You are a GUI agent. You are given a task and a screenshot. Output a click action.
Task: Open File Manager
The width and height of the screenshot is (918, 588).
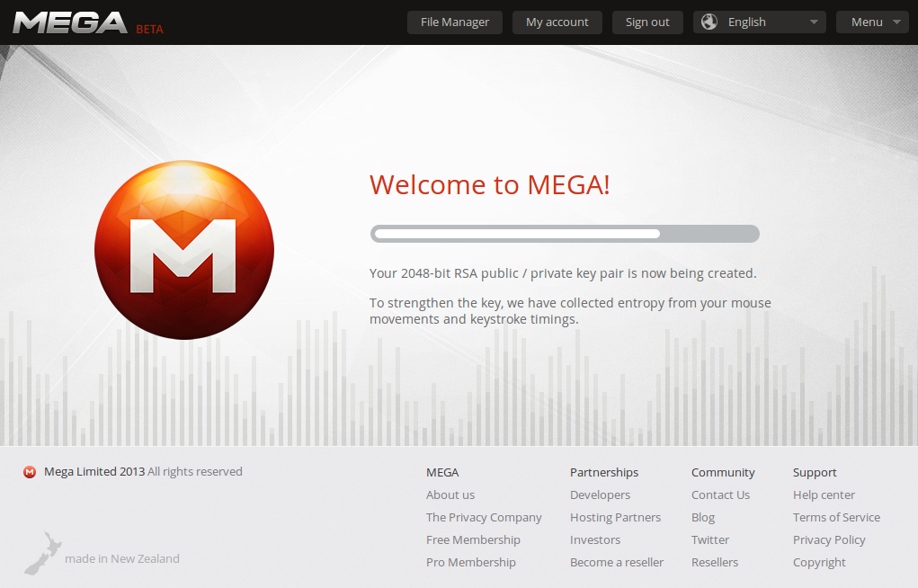tap(454, 22)
